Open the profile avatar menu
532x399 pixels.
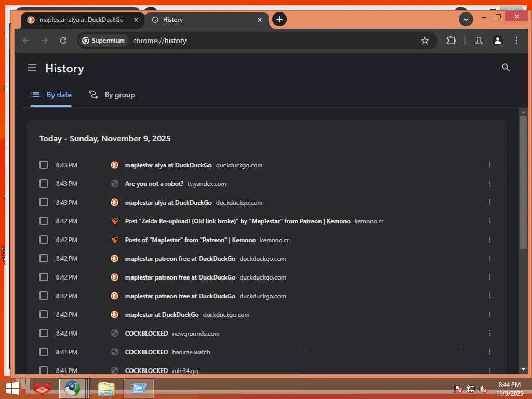498,41
